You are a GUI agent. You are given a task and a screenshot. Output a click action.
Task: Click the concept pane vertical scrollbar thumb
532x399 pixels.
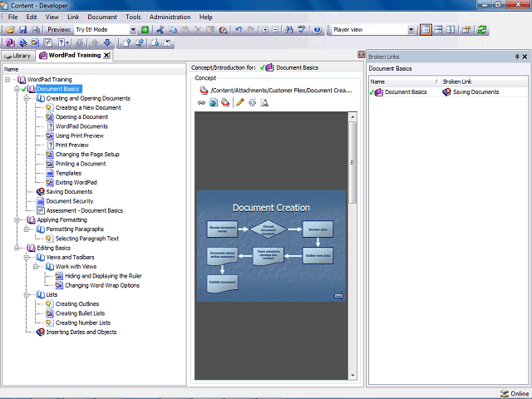352,163
